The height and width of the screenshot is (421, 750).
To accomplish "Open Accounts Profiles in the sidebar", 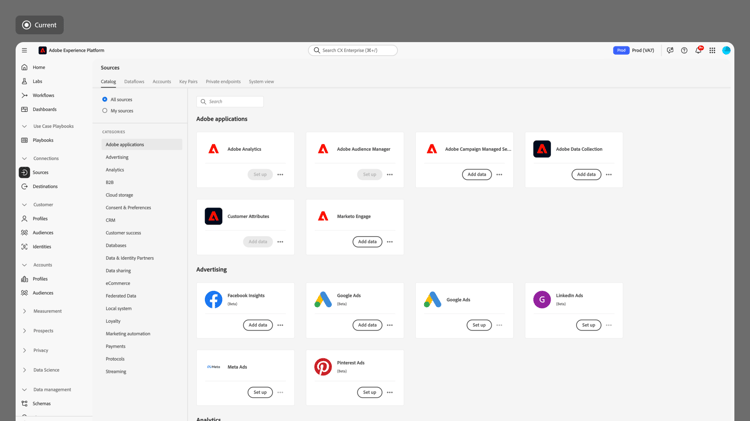I will (x=40, y=279).
